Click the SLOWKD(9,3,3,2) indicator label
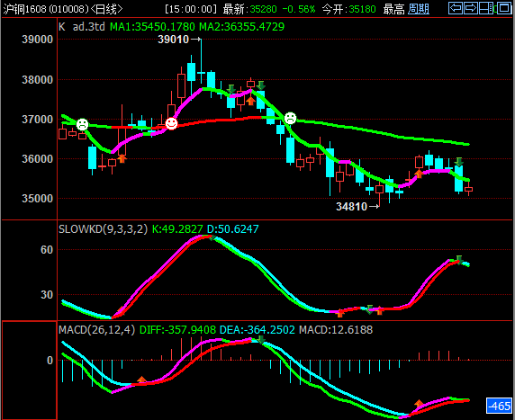 point(104,228)
